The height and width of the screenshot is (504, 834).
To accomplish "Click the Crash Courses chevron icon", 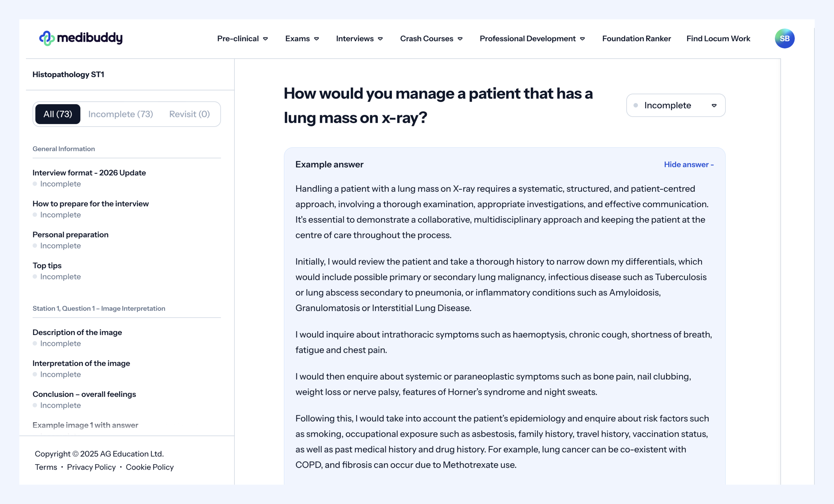I will [x=460, y=39].
